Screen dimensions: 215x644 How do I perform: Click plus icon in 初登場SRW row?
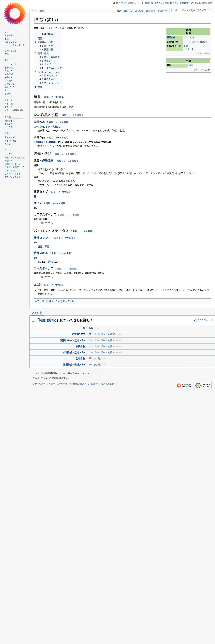point(117,334)
